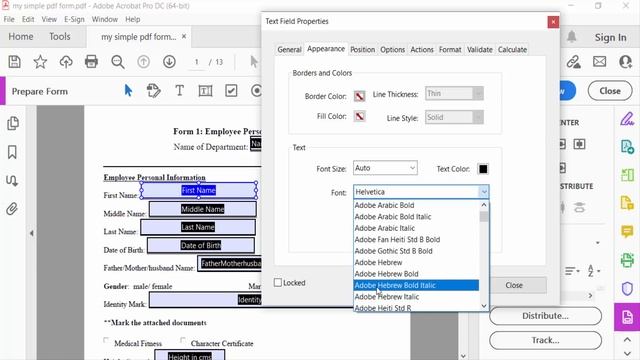Switch to the Options tab
This screenshot has width=640, height=360.
tap(393, 49)
